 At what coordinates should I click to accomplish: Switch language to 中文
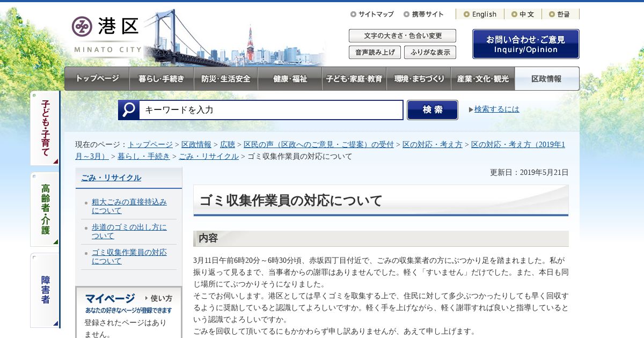coord(523,14)
